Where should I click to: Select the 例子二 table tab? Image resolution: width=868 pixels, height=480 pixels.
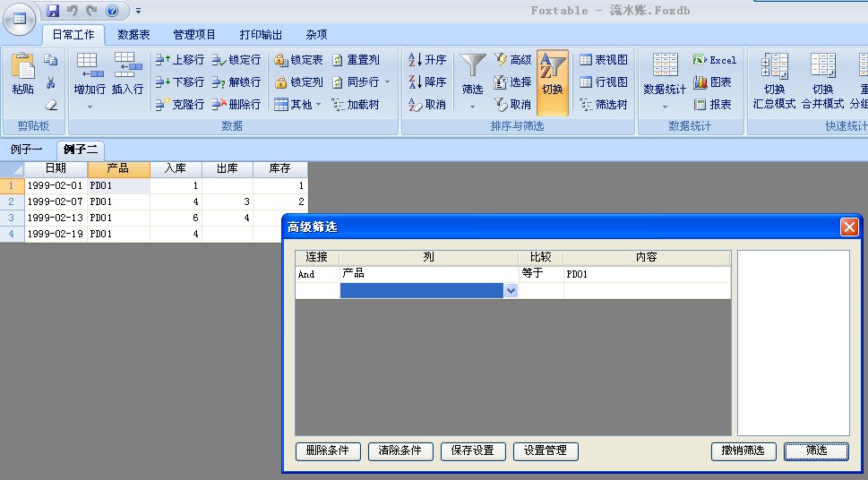[x=81, y=150]
